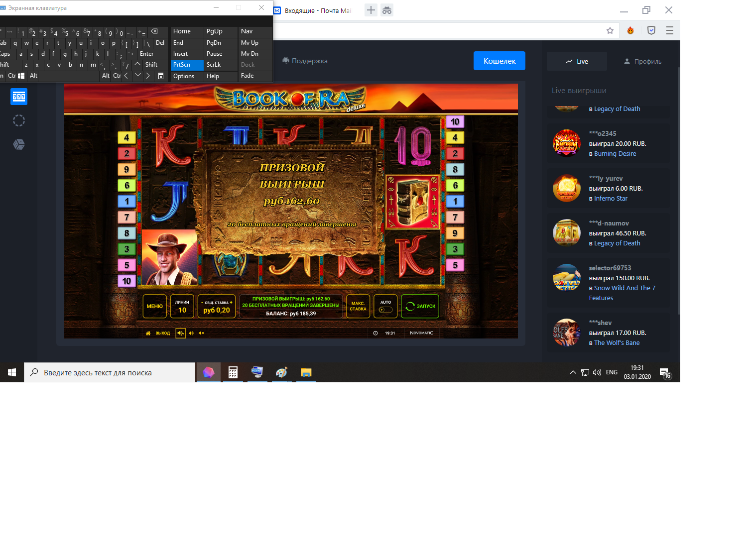Image resolution: width=747 pixels, height=560 pixels.
Task: Click the Home key on on-screen keyboard
Action: [187, 31]
